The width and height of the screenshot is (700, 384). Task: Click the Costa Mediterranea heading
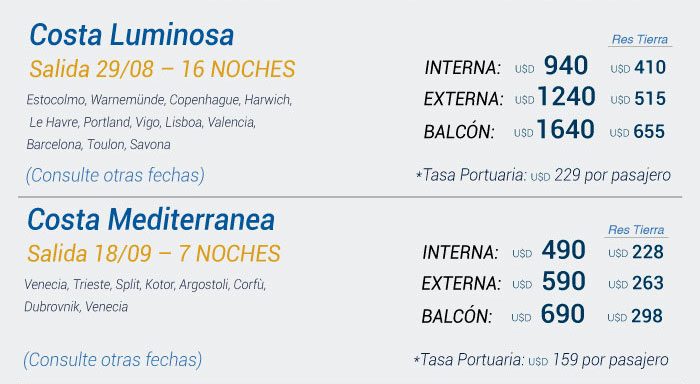[151, 219]
